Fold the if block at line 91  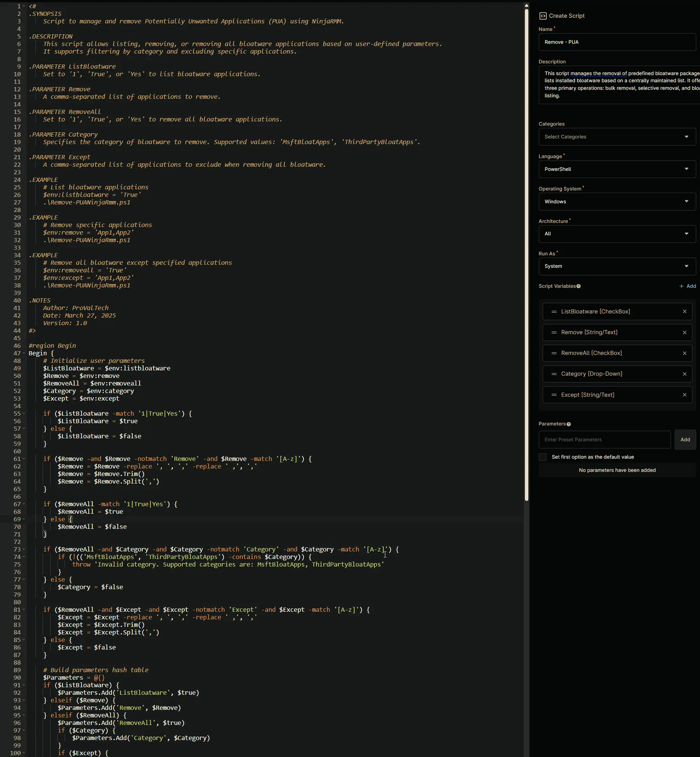pos(24,685)
